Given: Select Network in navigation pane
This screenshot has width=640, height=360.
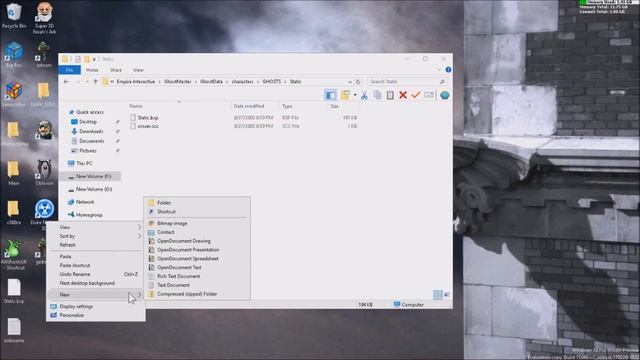Looking at the screenshot, I should [85, 202].
